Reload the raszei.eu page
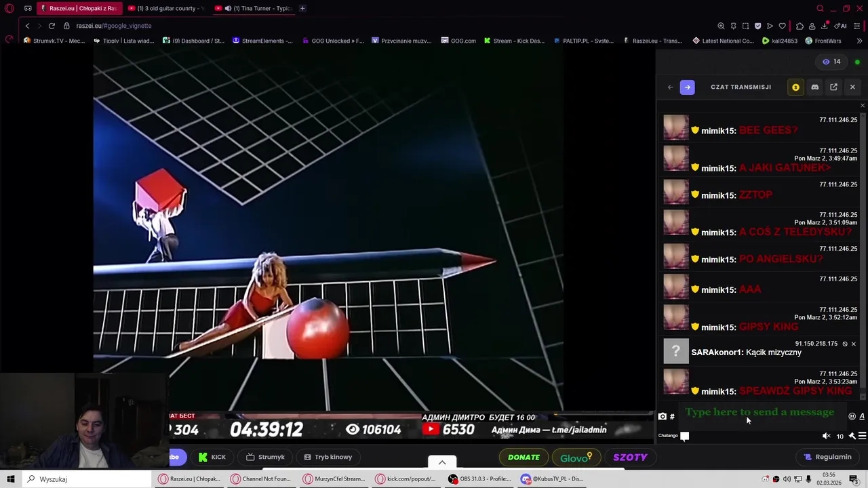The width and height of the screenshot is (868, 488). 52,26
